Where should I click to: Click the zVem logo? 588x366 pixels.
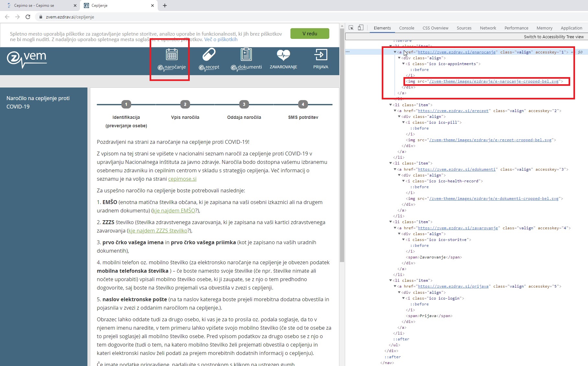[27, 60]
